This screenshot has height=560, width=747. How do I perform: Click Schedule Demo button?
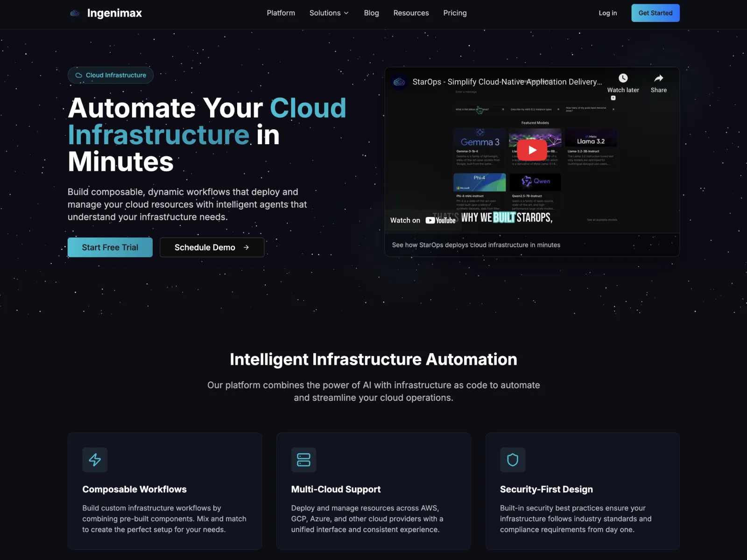point(211,247)
